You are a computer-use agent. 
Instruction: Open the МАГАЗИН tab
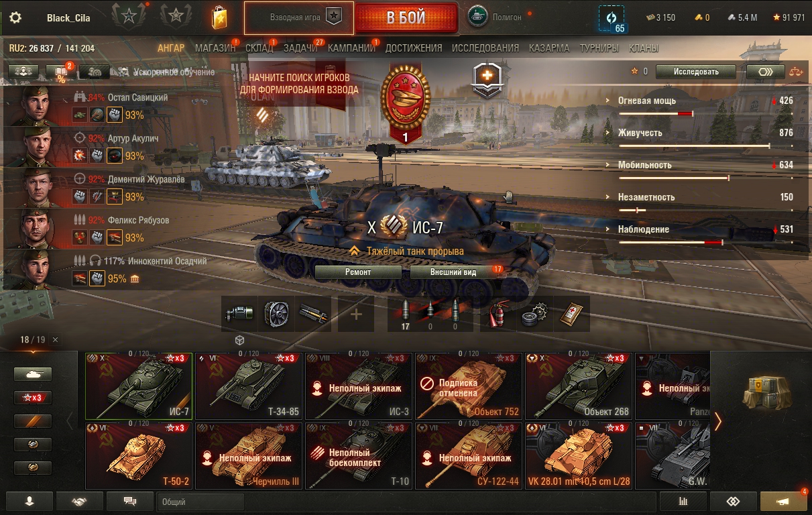click(215, 48)
